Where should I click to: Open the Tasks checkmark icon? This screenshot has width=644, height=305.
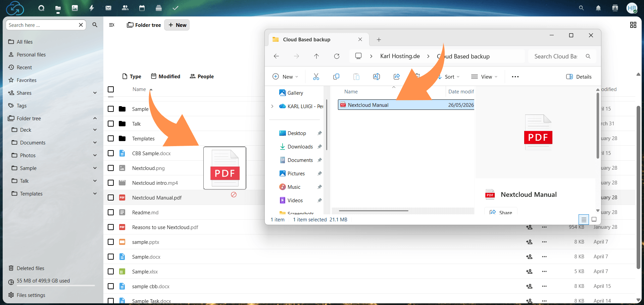coord(176,8)
